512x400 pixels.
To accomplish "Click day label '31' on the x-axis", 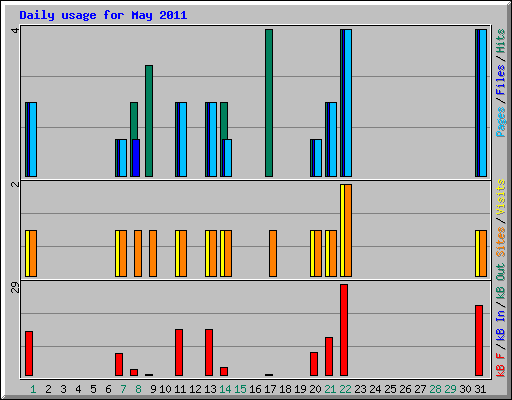I will tap(480, 389).
